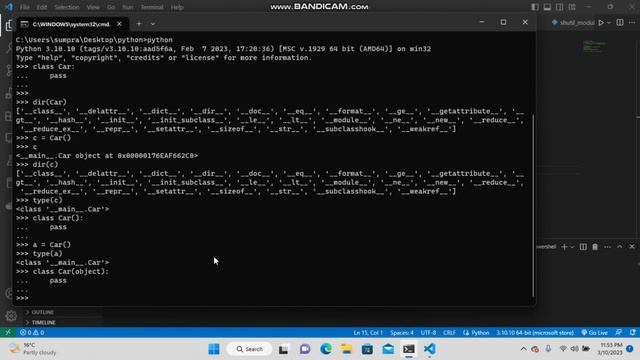
Task: Split the VS Code editor right
Action: pos(620,22)
